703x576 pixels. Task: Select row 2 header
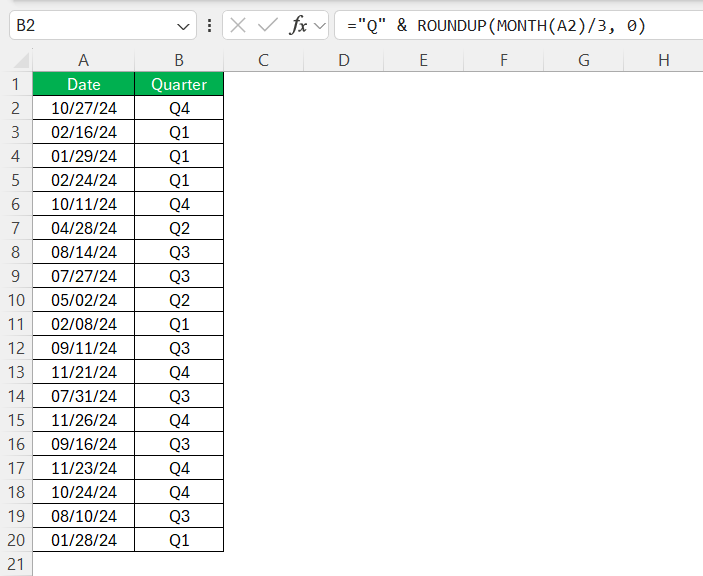[x=16, y=108]
